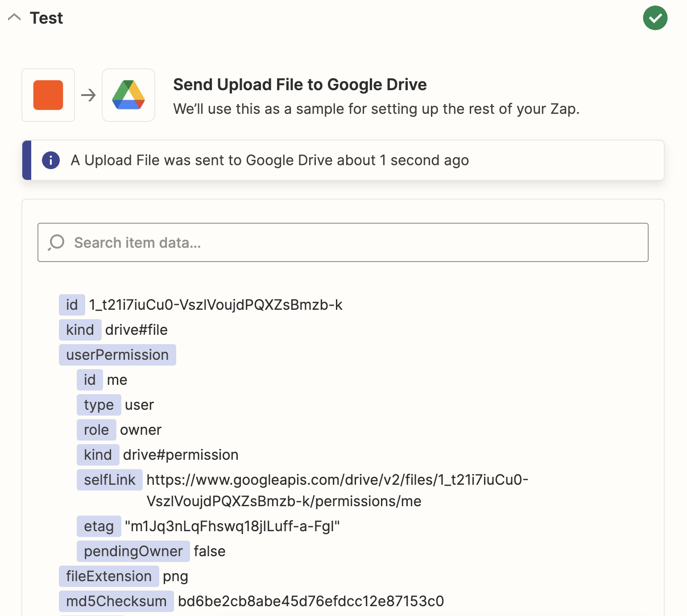Click the search magnifier icon

pos(57,242)
